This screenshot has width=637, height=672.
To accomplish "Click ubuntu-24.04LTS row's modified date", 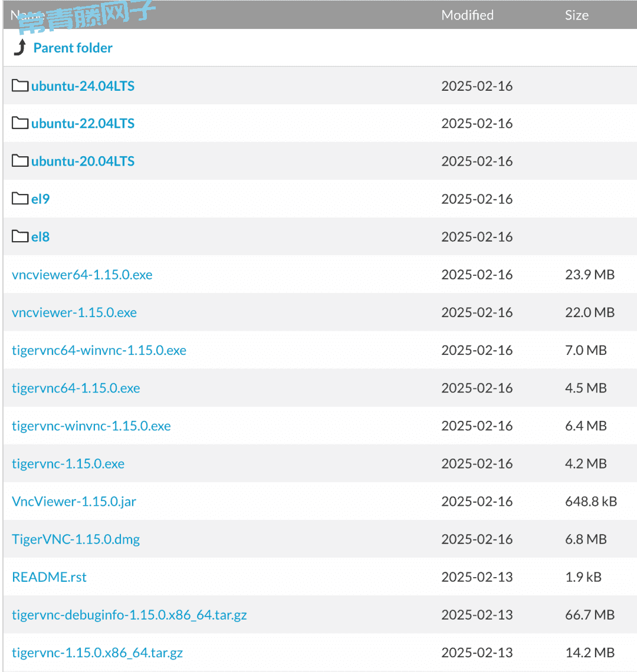I will point(477,86).
